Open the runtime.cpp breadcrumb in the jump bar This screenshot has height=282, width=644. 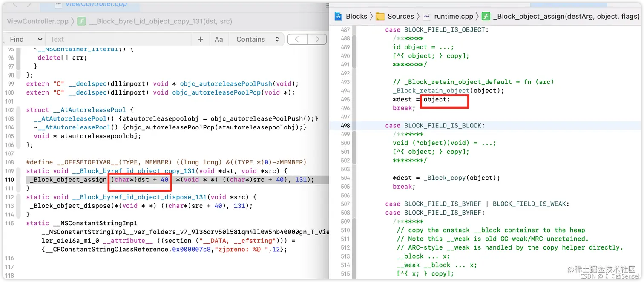pyautogui.click(x=454, y=16)
